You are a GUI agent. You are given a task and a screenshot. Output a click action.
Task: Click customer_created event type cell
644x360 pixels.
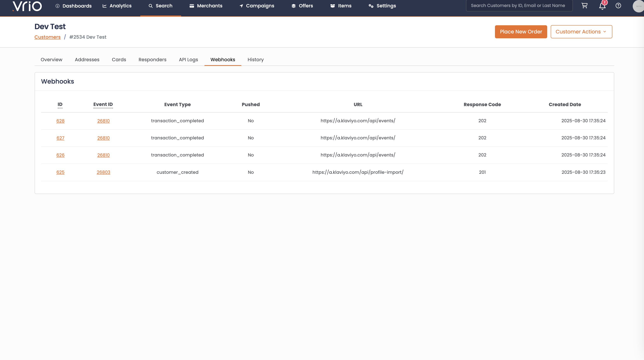pos(177,172)
